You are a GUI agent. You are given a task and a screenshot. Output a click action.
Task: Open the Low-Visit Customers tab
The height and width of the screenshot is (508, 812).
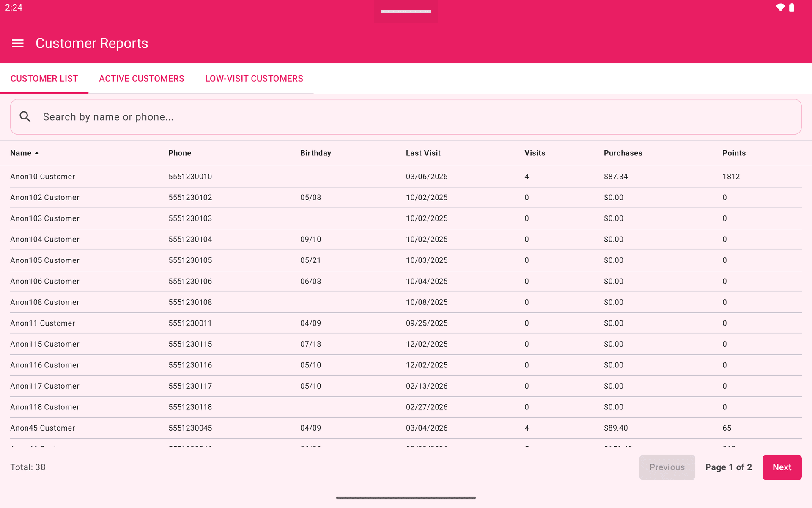pos(254,79)
